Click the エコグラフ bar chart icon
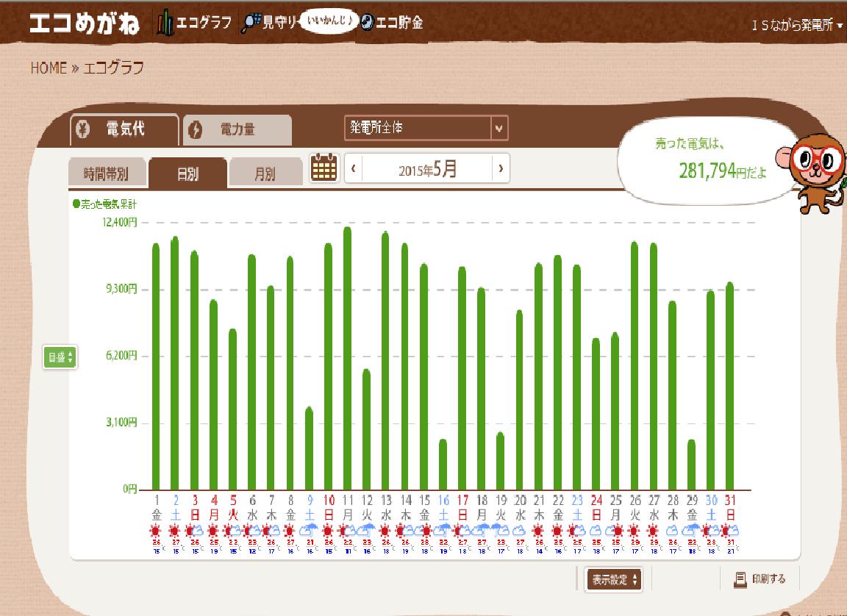This screenshot has height=616, width=847. coord(166,24)
